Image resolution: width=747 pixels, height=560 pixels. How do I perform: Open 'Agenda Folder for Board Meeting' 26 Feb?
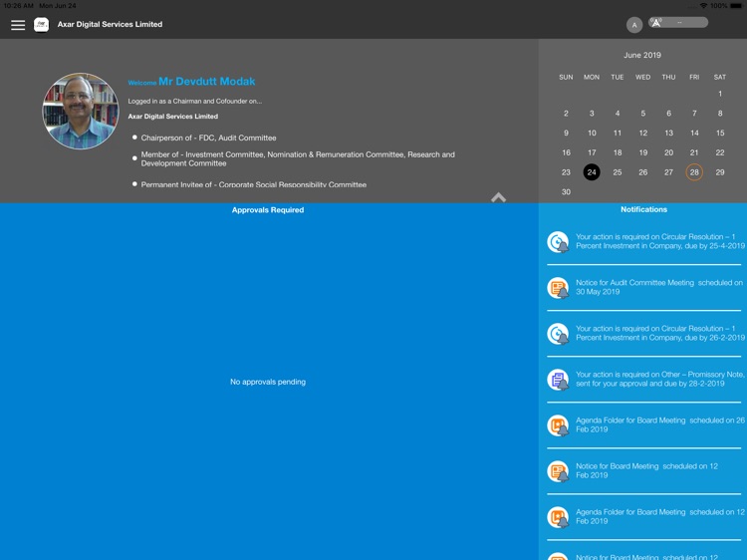click(x=660, y=424)
